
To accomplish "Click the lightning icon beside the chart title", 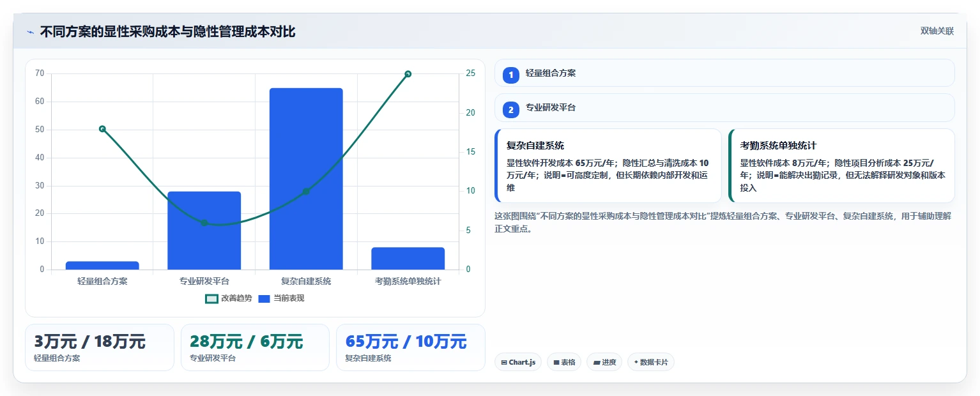I will pos(30,32).
